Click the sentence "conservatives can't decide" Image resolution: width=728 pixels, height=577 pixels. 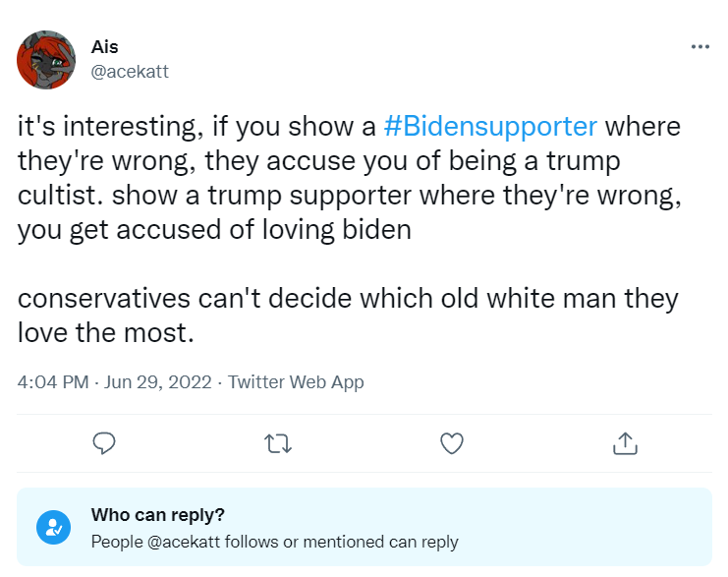click(348, 315)
